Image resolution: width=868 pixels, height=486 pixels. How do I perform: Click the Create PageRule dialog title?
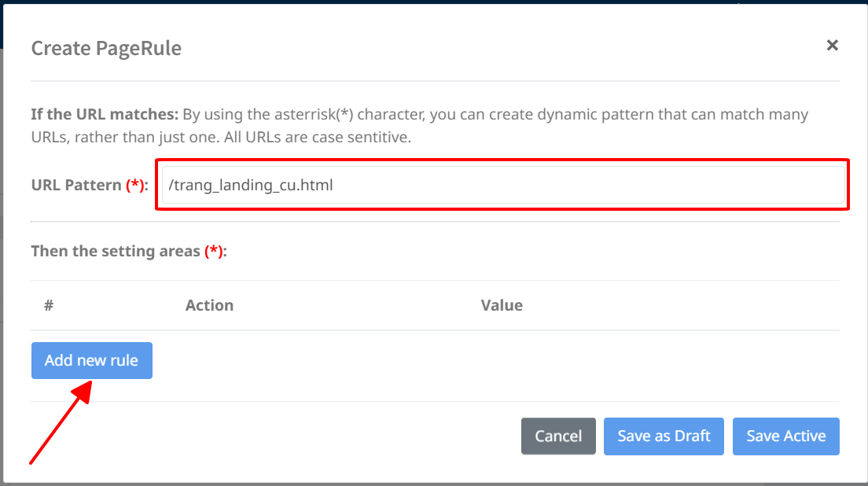point(106,48)
